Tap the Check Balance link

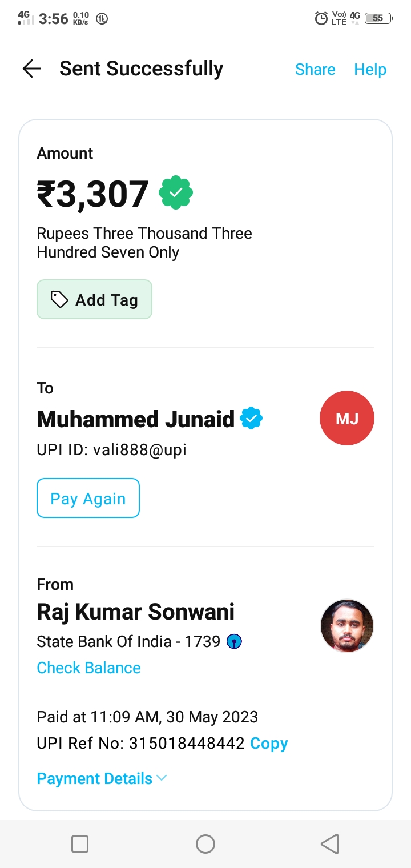click(88, 668)
